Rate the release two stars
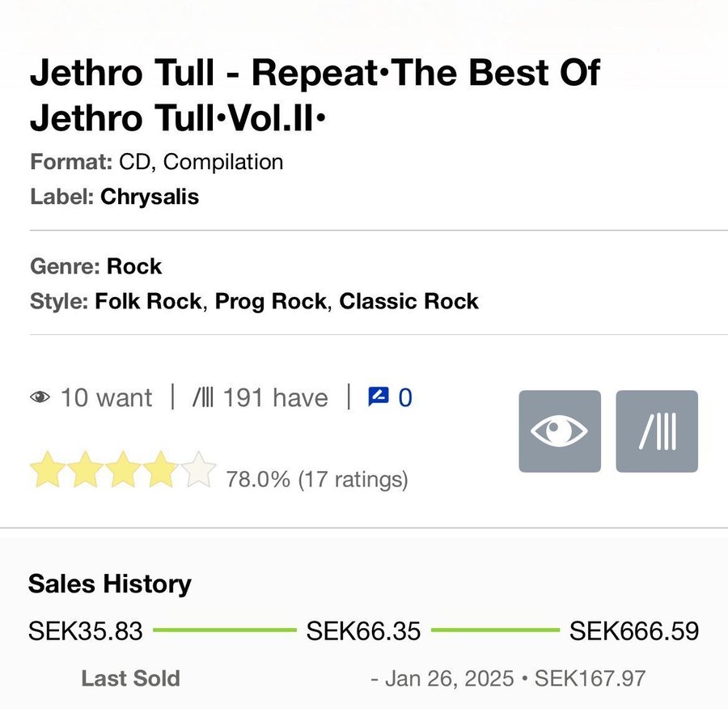 tap(84, 471)
